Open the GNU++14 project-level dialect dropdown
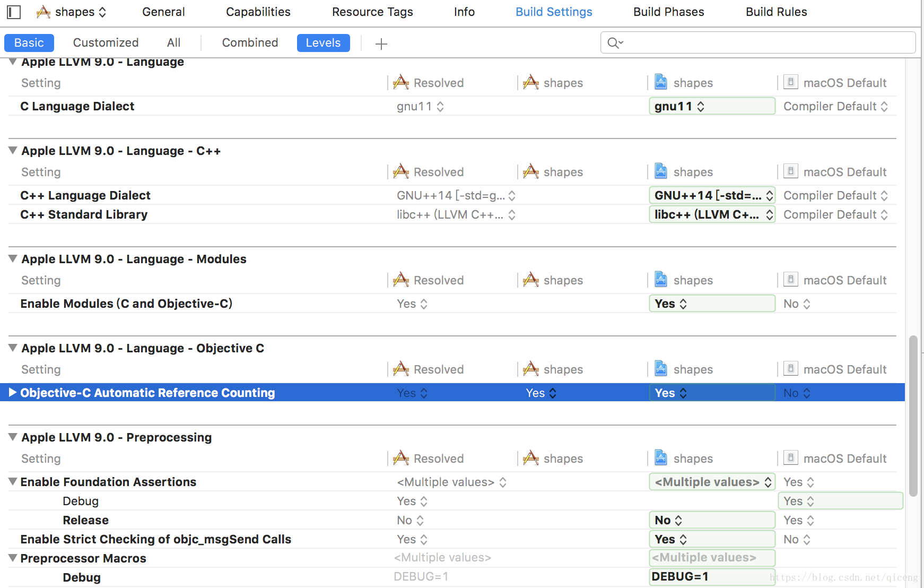 (712, 195)
